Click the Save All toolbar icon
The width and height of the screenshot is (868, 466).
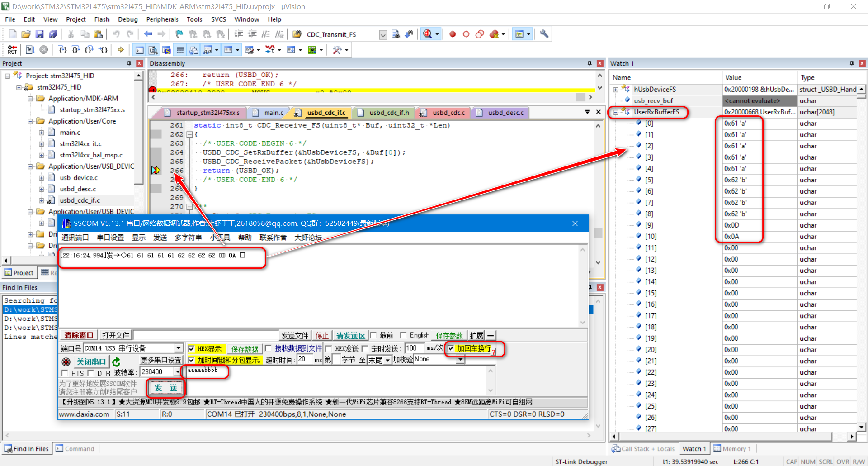[x=53, y=34]
